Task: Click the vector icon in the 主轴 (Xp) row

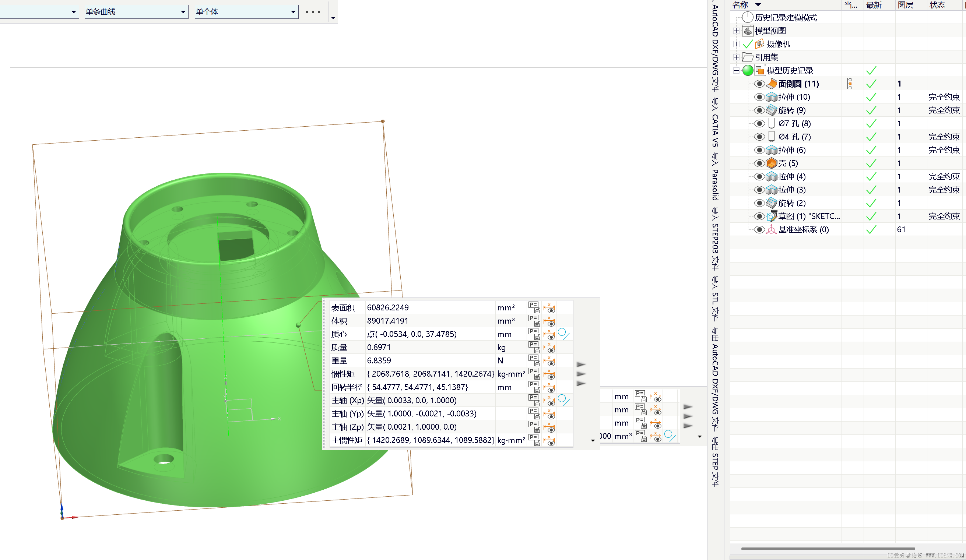Action: tap(563, 400)
